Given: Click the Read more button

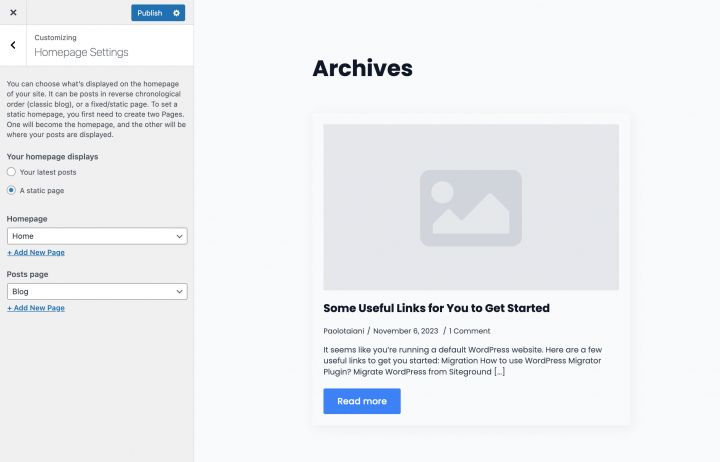Looking at the screenshot, I should (361, 401).
